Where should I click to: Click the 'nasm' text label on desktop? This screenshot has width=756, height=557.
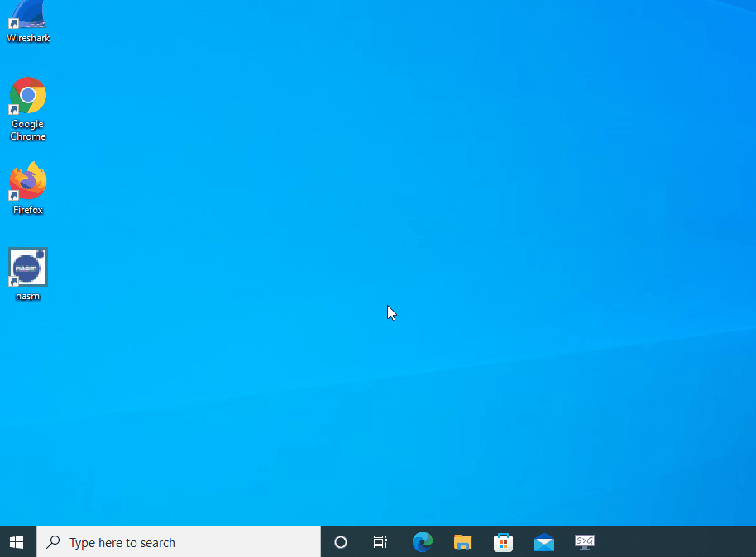click(28, 296)
